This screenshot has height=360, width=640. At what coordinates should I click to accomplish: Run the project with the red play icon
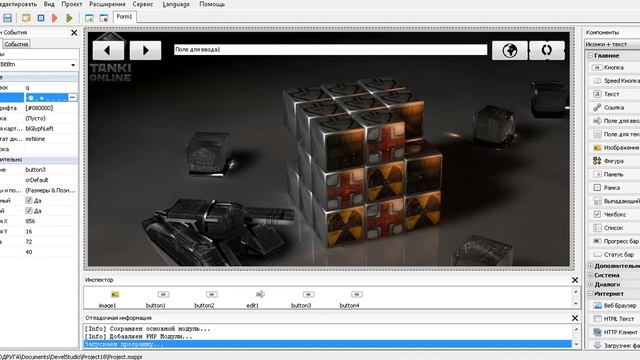point(55,18)
